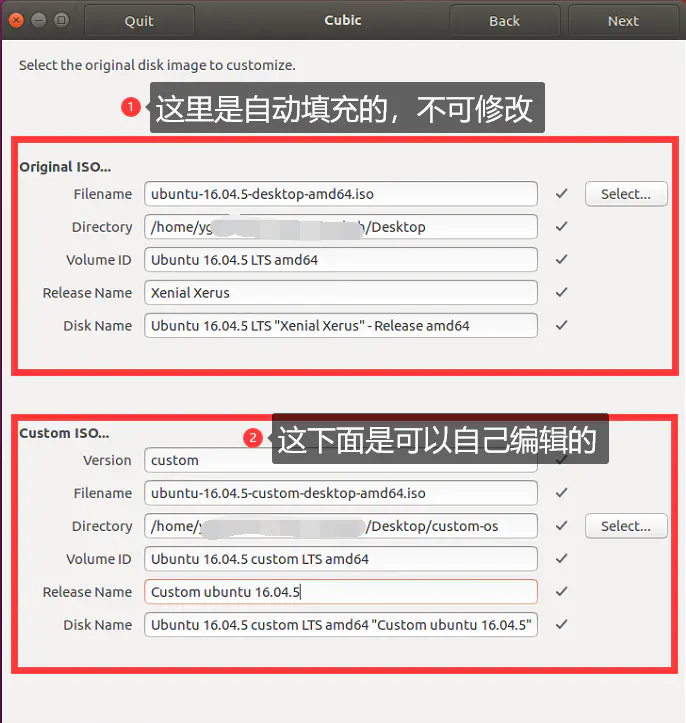The height and width of the screenshot is (723, 686).
Task: Maximize the Cubic window
Action: pos(61,20)
